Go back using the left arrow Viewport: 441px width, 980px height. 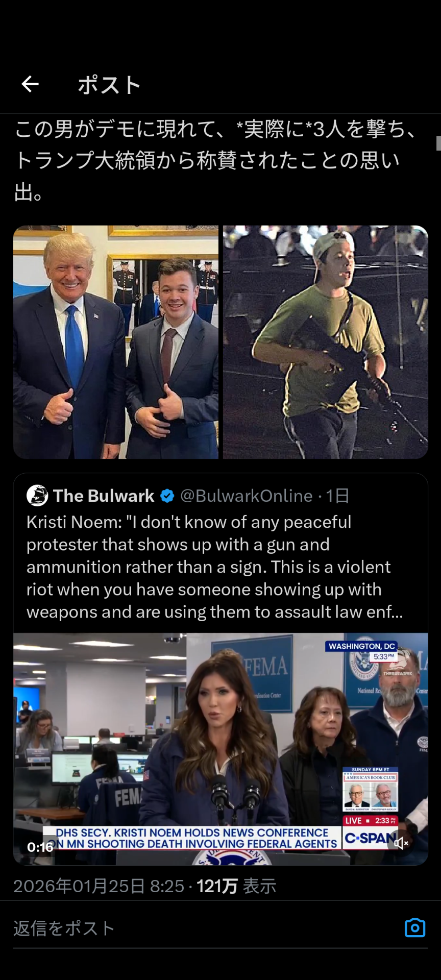pos(30,84)
